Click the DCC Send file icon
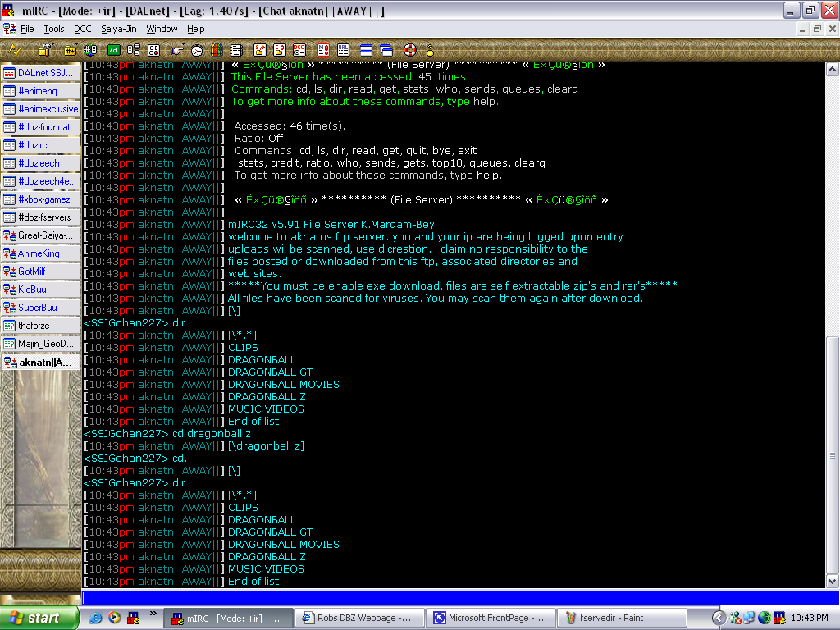The width and height of the screenshot is (840, 630). (x=260, y=50)
